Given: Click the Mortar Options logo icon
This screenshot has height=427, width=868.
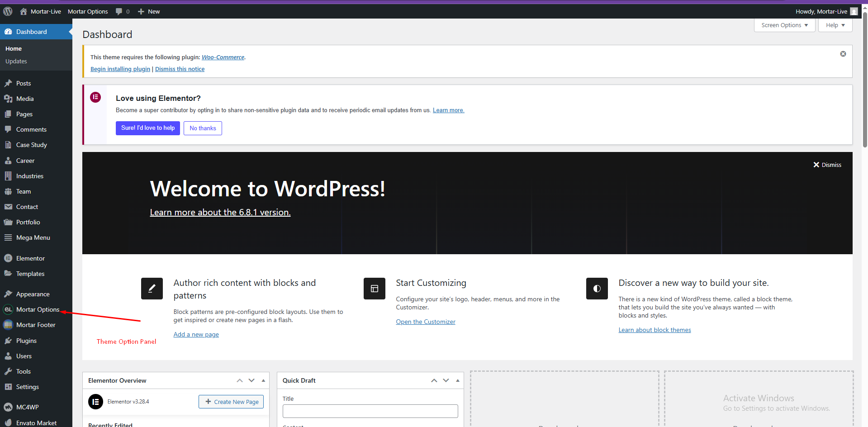Looking at the screenshot, I should click(x=8, y=309).
